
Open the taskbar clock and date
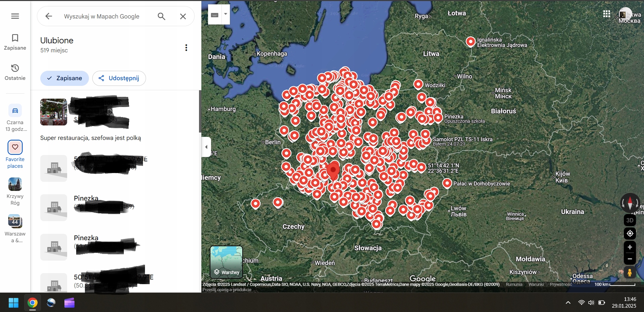[x=624, y=302]
